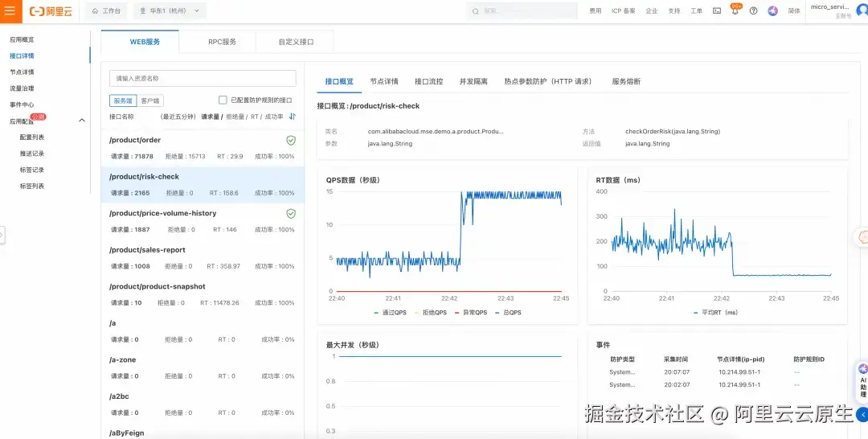
Task: Open the 费用 menu
Action: (x=595, y=11)
